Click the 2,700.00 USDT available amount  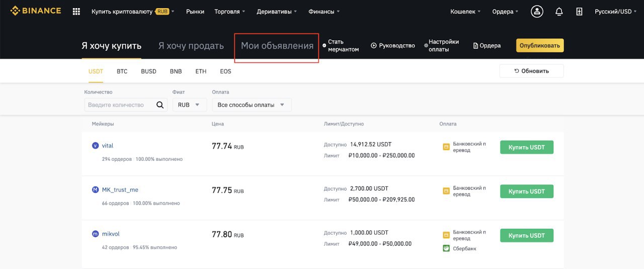pos(369,188)
